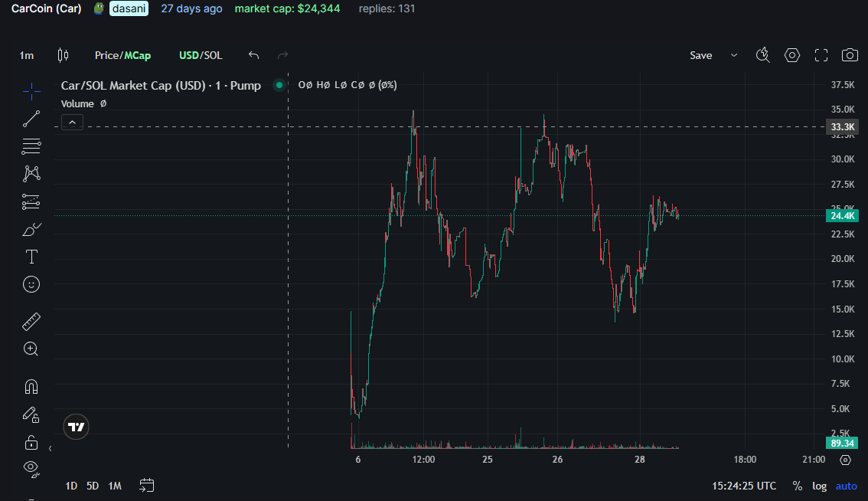Select the XABCD pattern tool
Image resolution: width=868 pixels, height=501 pixels.
pos(31,174)
